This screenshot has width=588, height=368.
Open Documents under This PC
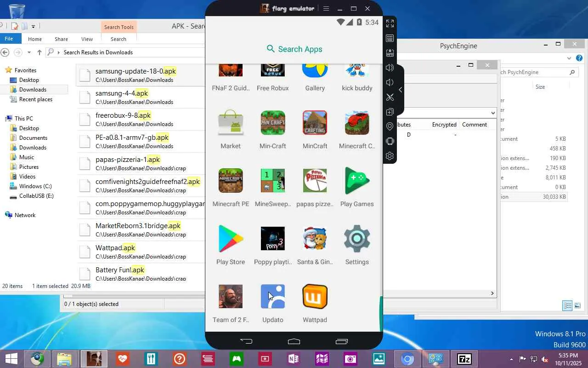pyautogui.click(x=33, y=138)
